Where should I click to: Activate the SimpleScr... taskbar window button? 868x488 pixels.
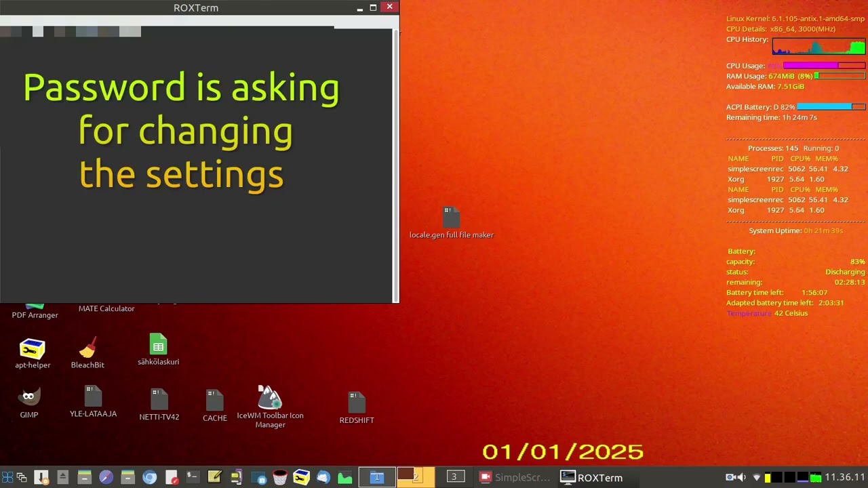tap(515, 477)
